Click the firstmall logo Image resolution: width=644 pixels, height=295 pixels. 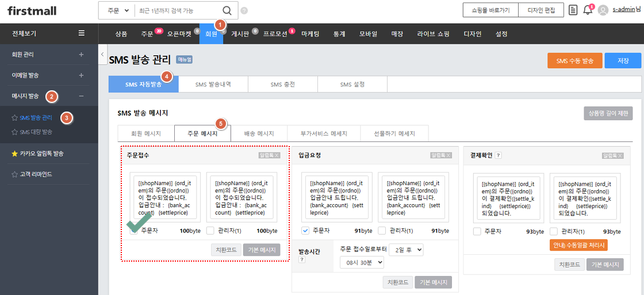[x=32, y=11]
